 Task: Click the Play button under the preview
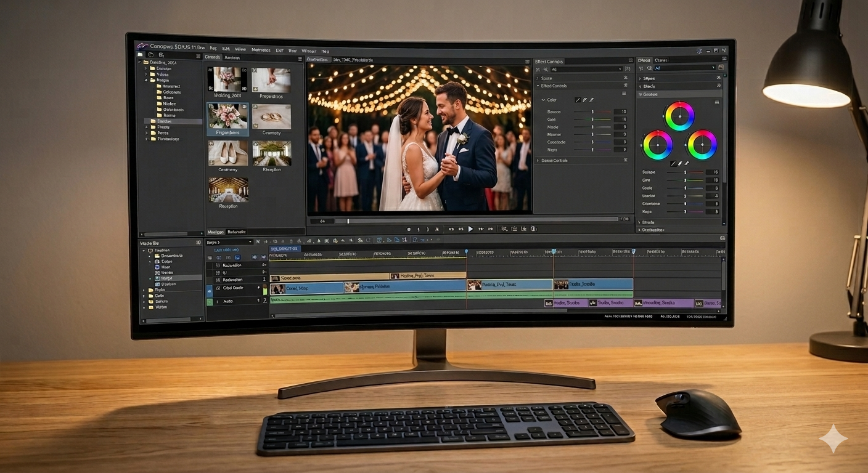(470, 229)
